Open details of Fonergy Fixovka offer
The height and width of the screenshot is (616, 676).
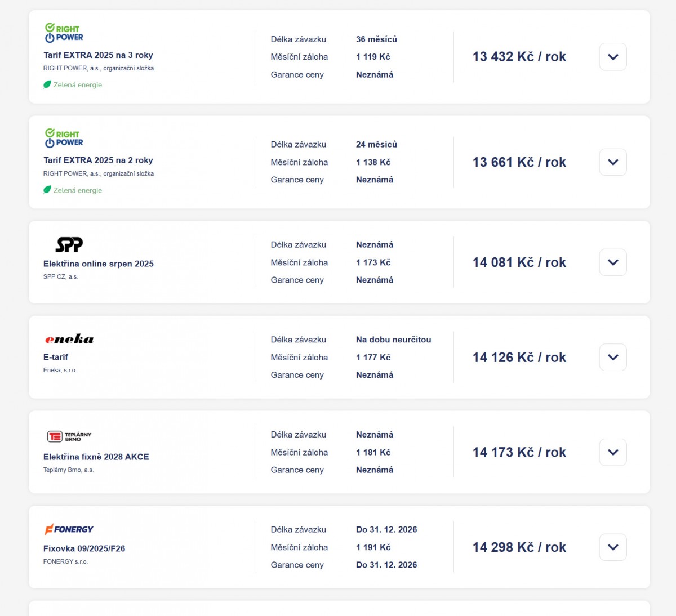[613, 547]
